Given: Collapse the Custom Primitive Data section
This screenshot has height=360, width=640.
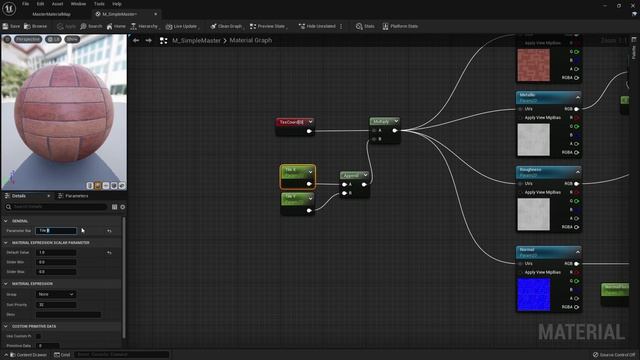Looking at the screenshot, I should pos(6,326).
